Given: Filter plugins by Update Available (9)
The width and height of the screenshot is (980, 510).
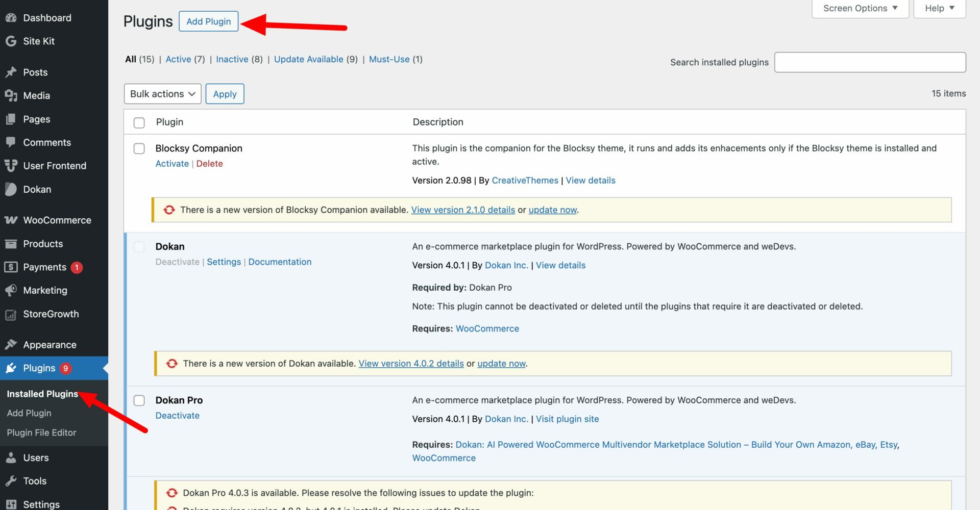Looking at the screenshot, I should click(x=316, y=59).
